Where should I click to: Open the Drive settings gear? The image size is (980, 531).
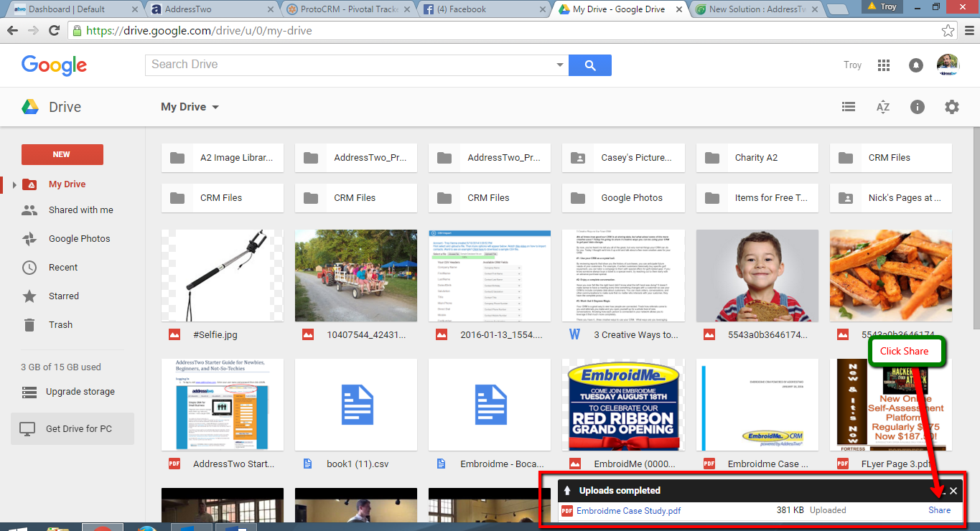[952, 107]
